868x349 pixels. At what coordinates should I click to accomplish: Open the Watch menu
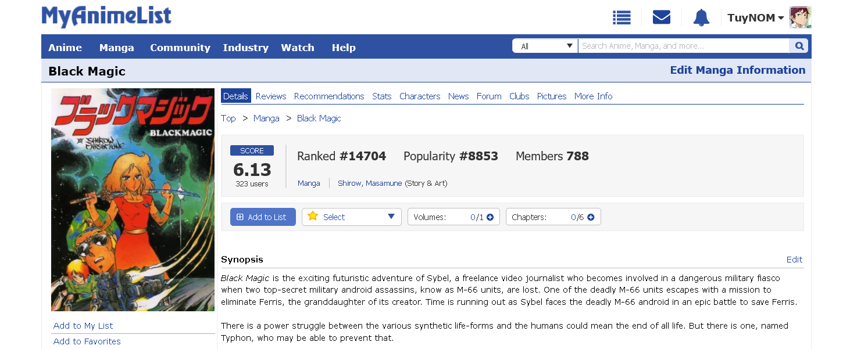(x=298, y=48)
